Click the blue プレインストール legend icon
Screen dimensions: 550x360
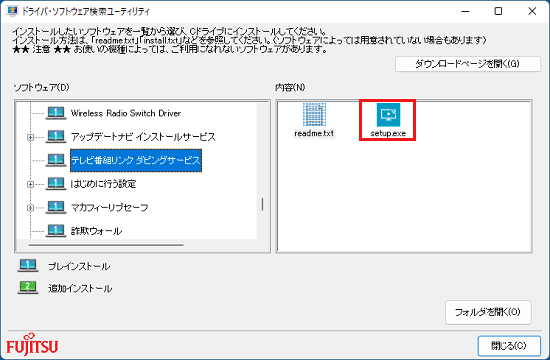pos(28,266)
